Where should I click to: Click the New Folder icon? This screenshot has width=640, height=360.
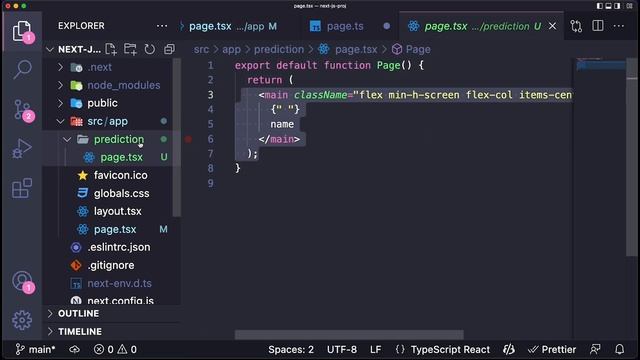130,49
